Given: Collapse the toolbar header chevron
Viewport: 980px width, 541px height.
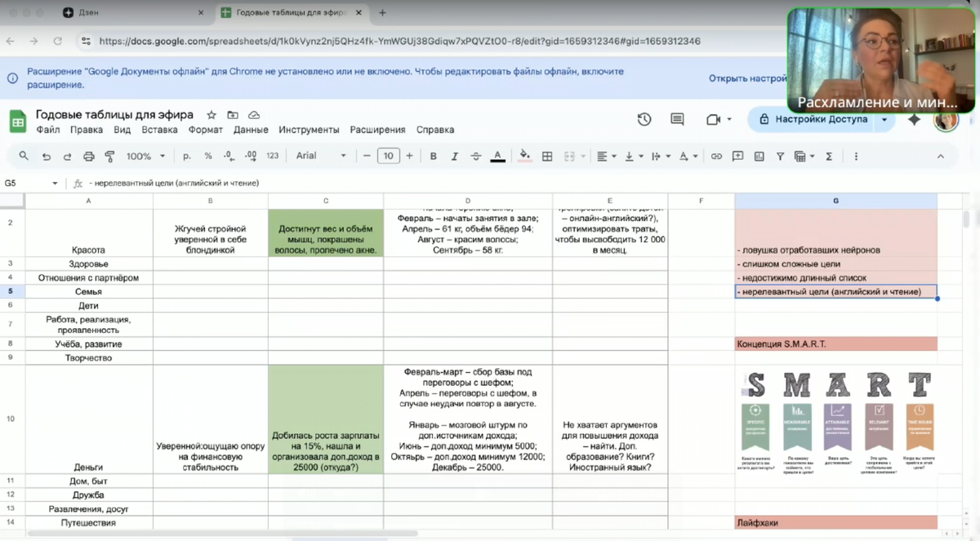Looking at the screenshot, I should tap(940, 156).
